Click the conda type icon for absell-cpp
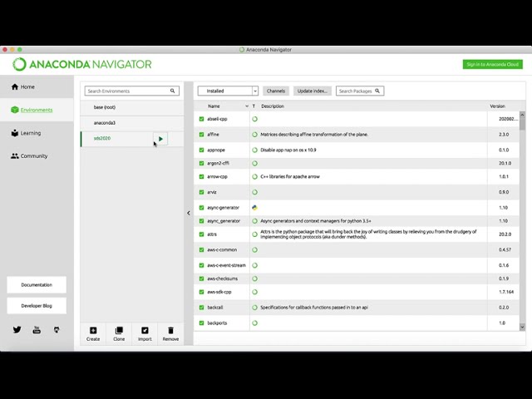532x399 pixels. [x=255, y=119]
